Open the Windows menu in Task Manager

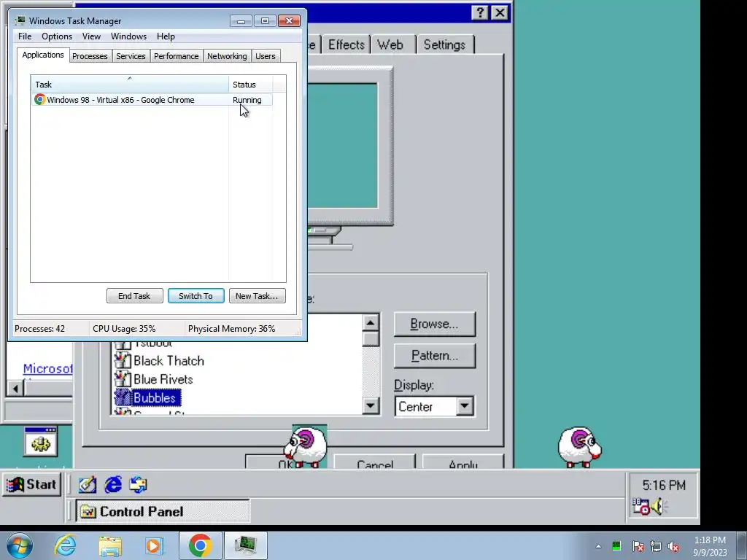(x=128, y=36)
